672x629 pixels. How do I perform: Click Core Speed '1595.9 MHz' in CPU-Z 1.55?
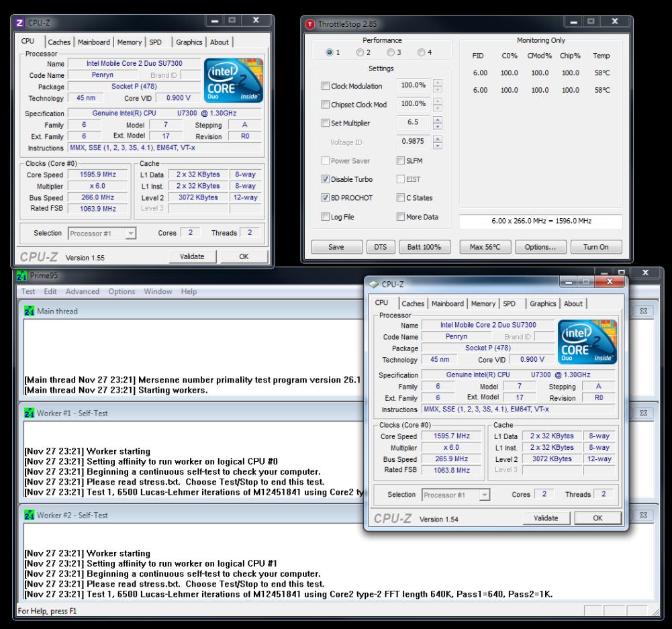[98, 175]
